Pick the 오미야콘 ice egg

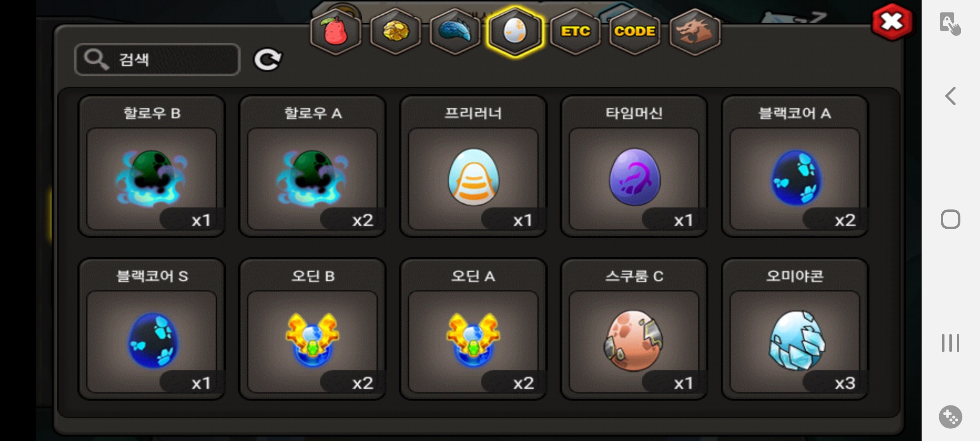pos(795,329)
